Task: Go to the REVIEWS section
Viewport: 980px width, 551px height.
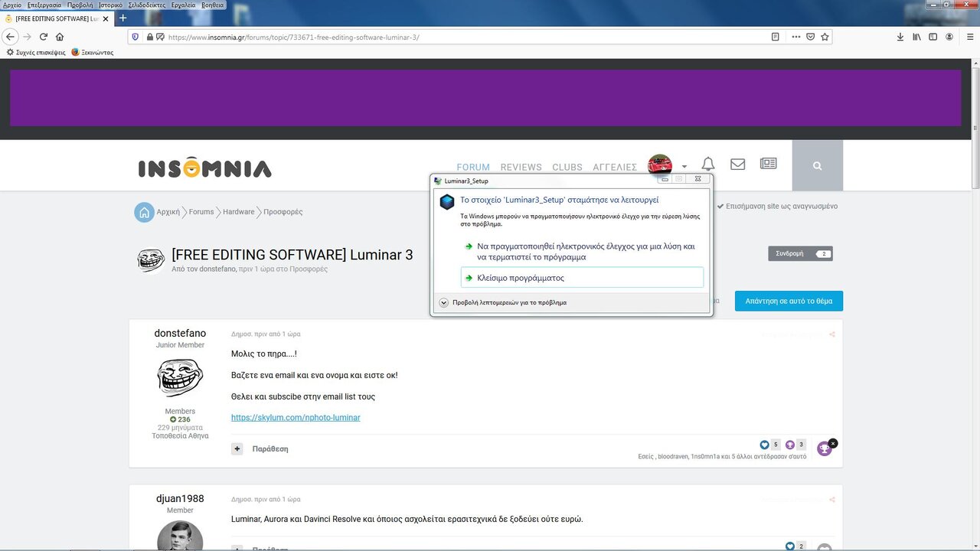Action: (521, 167)
